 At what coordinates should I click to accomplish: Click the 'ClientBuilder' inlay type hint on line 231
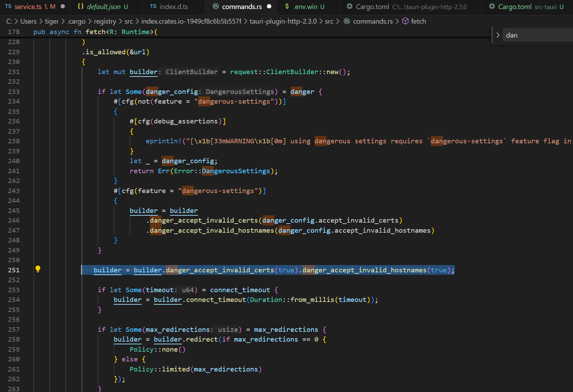pos(192,72)
